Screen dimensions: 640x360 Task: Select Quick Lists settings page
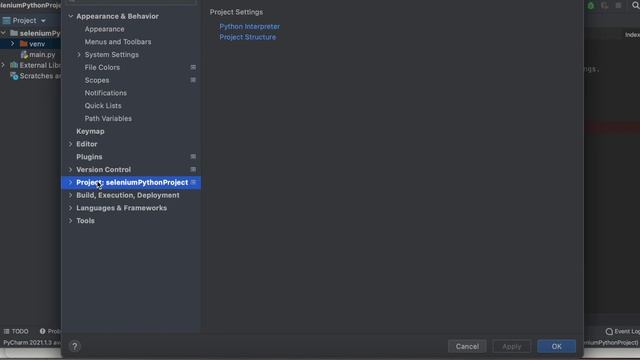click(103, 105)
